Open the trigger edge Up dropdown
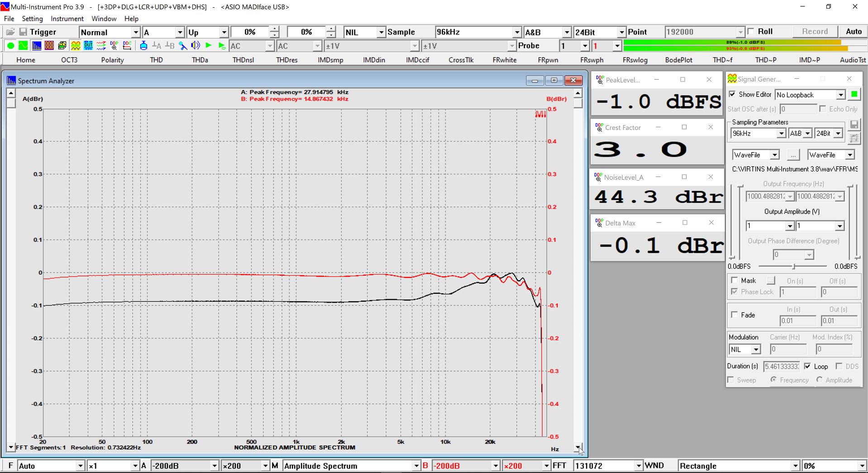 point(207,32)
